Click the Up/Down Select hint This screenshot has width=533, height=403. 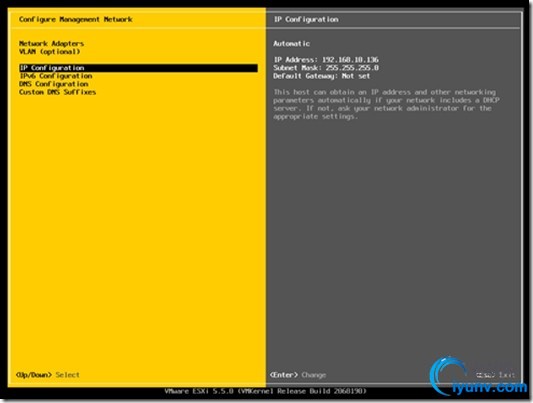coord(48,375)
